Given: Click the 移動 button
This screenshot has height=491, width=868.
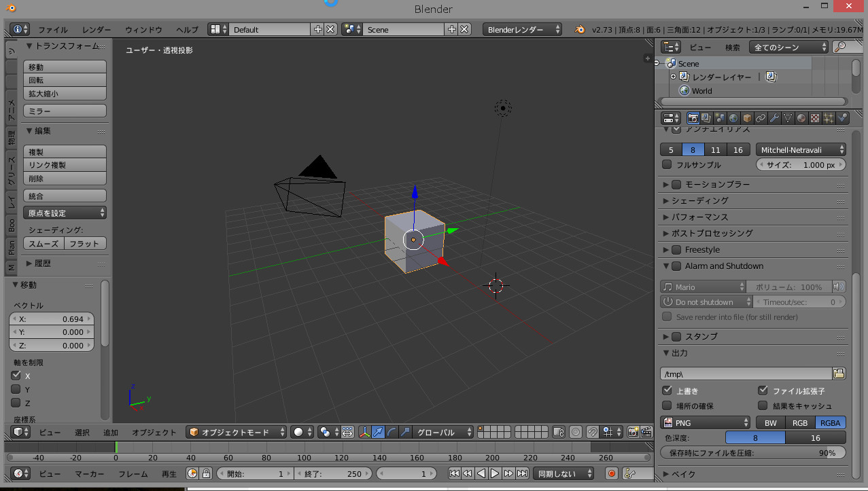Looking at the screenshot, I should (x=65, y=67).
